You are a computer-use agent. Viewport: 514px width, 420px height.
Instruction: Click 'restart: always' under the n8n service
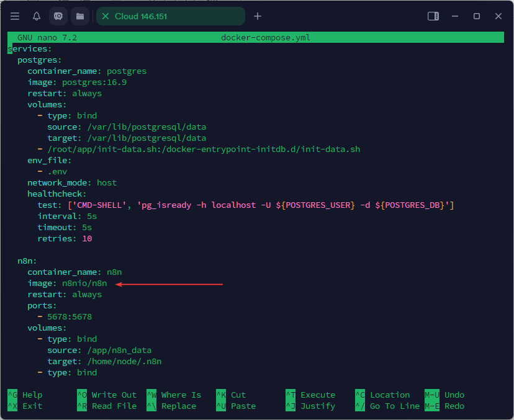[65, 294]
